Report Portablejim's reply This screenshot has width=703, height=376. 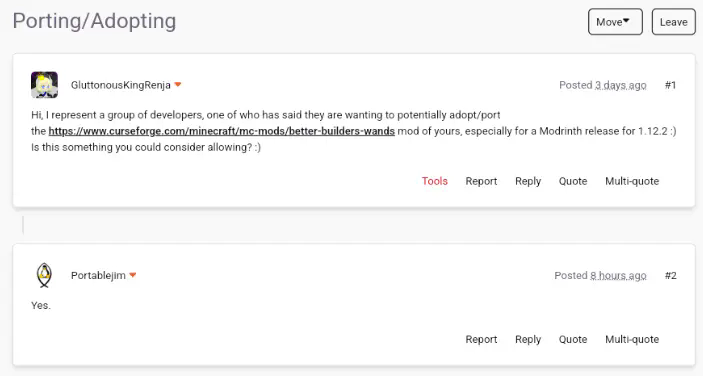click(x=481, y=339)
